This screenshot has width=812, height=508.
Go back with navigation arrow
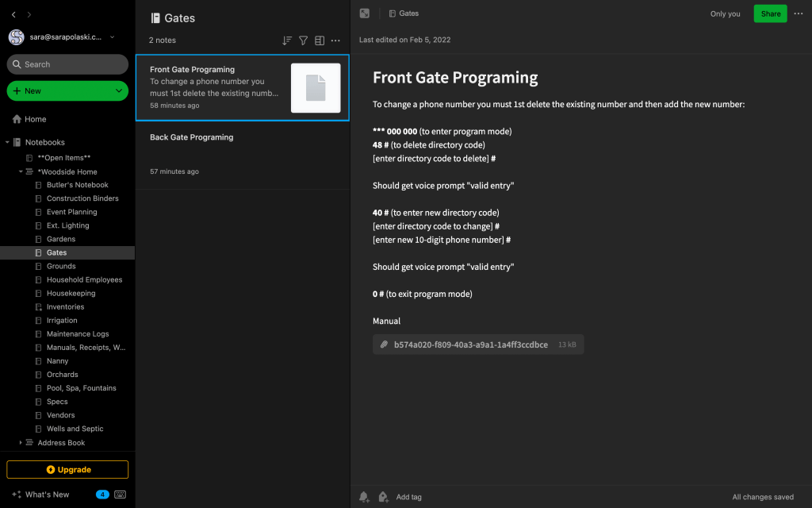point(13,14)
